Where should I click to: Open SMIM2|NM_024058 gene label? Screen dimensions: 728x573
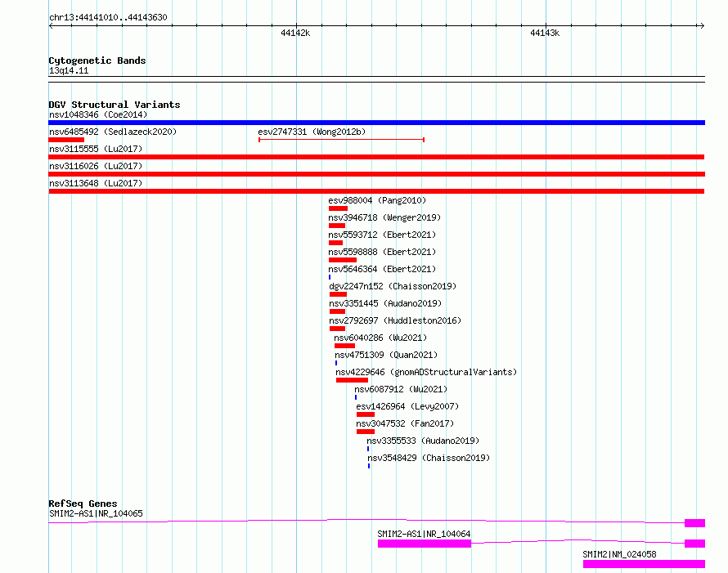point(619,554)
